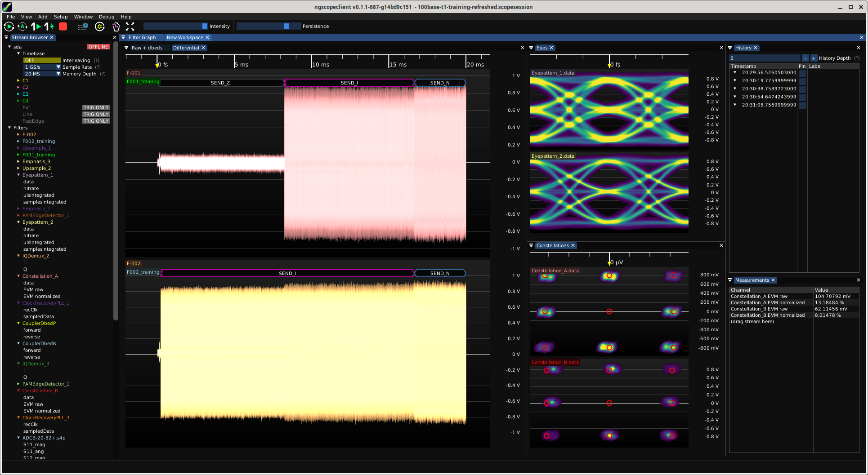
Task: Toggle pin for timestamp 20:30:19.7759999999
Action: pyautogui.click(x=802, y=81)
